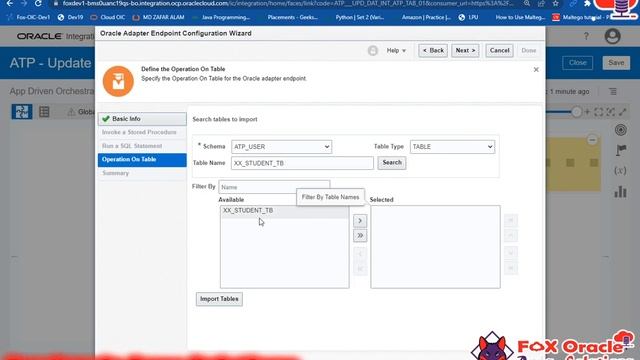Open the variables (x) icon
The width and height of the screenshot is (640, 360).
(x=620, y=171)
